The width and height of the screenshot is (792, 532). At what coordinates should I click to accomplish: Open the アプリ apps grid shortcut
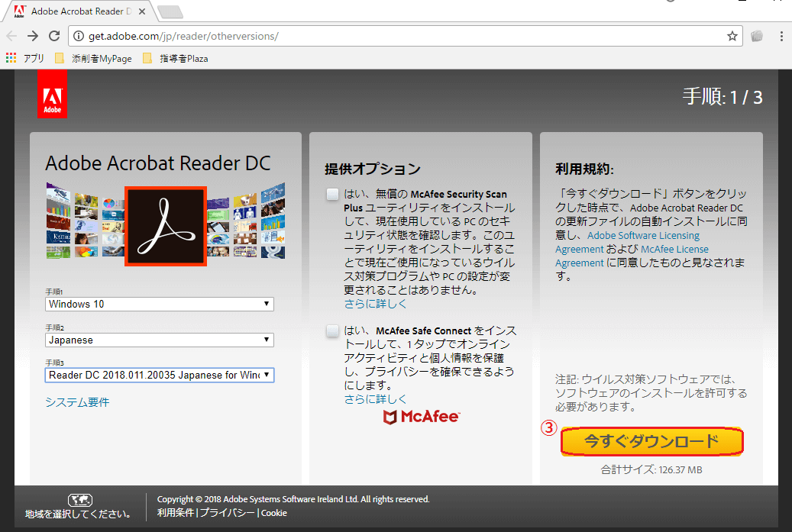pyautogui.click(x=24, y=58)
